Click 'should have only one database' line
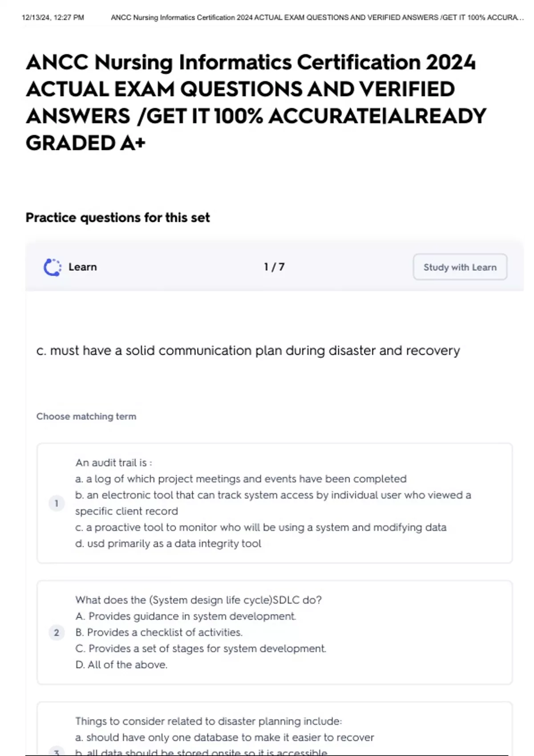Viewport: 534px width, 756px height. click(224, 737)
